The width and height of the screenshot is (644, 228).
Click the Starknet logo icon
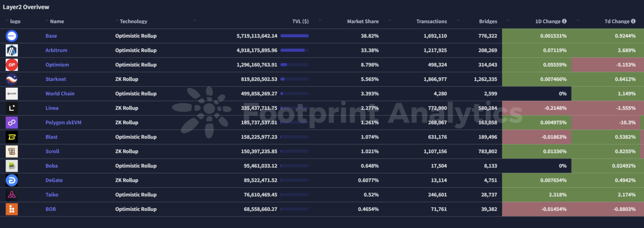tap(12, 79)
